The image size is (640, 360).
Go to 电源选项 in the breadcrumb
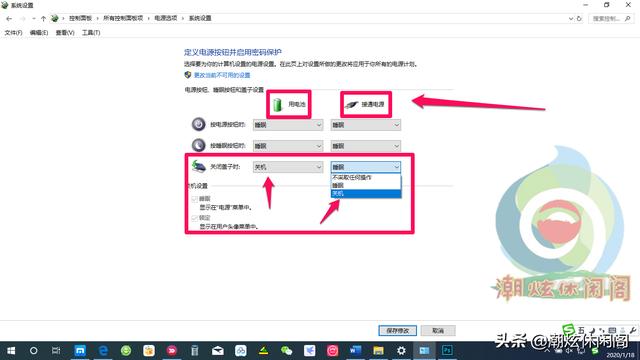click(166, 18)
